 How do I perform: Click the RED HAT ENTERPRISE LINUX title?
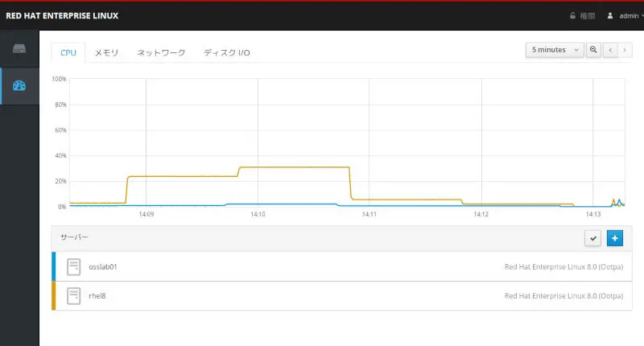pyautogui.click(x=62, y=15)
